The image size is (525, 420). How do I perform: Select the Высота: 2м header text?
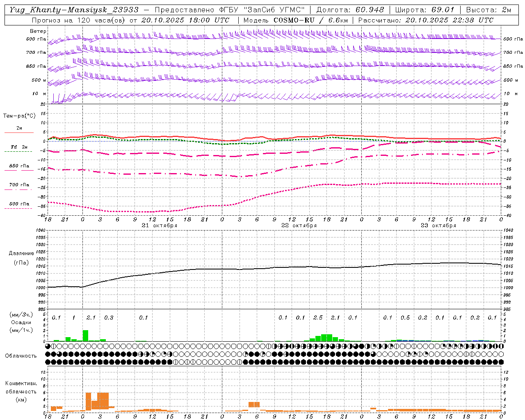(488, 10)
